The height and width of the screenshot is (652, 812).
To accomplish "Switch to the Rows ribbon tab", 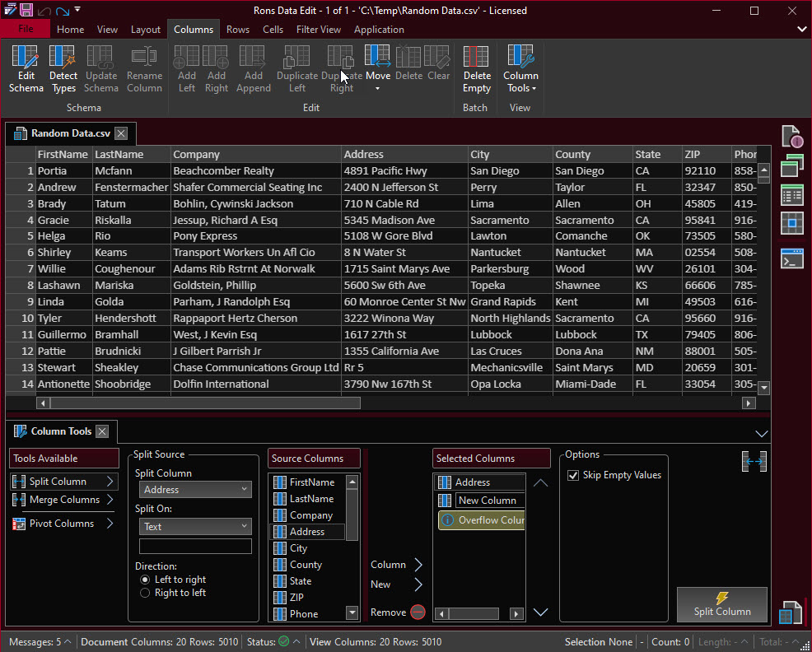I will click(x=237, y=30).
